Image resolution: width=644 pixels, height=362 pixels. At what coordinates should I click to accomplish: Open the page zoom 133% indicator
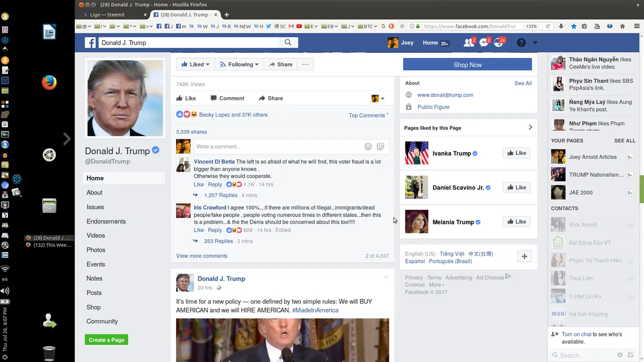(531, 26)
